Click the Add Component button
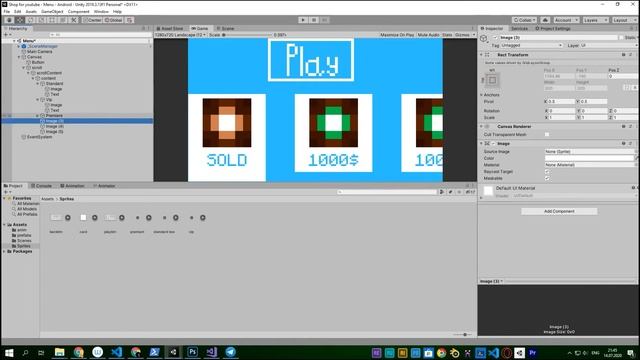The height and width of the screenshot is (360, 640). pos(559,211)
